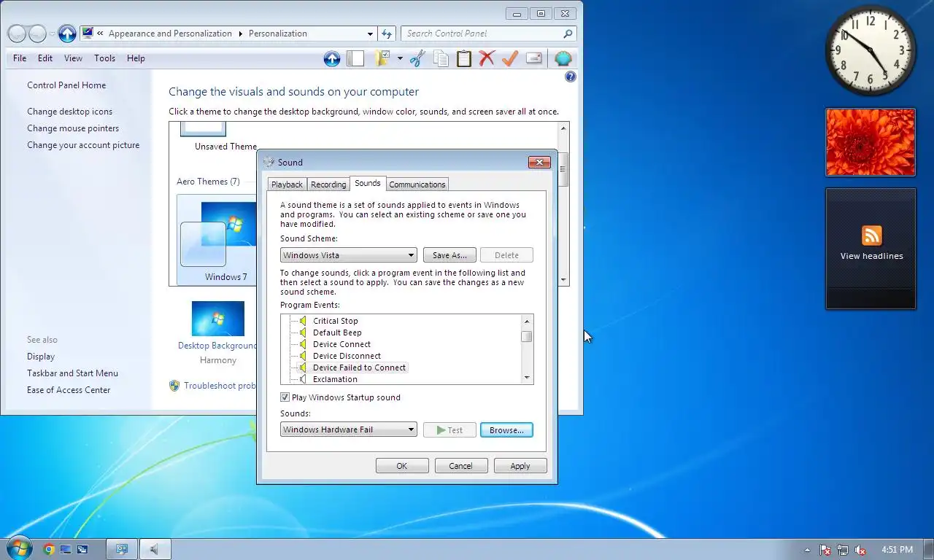Switch to the Playback tab
934x560 pixels.
tap(287, 184)
